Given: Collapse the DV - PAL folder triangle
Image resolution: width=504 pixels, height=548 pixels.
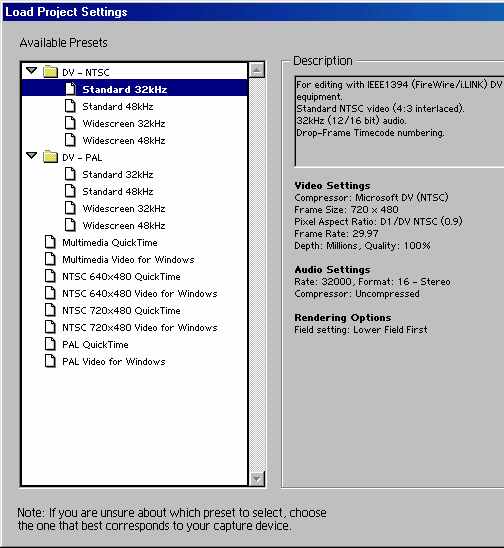Looking at the screenshot, I should 31,156.
